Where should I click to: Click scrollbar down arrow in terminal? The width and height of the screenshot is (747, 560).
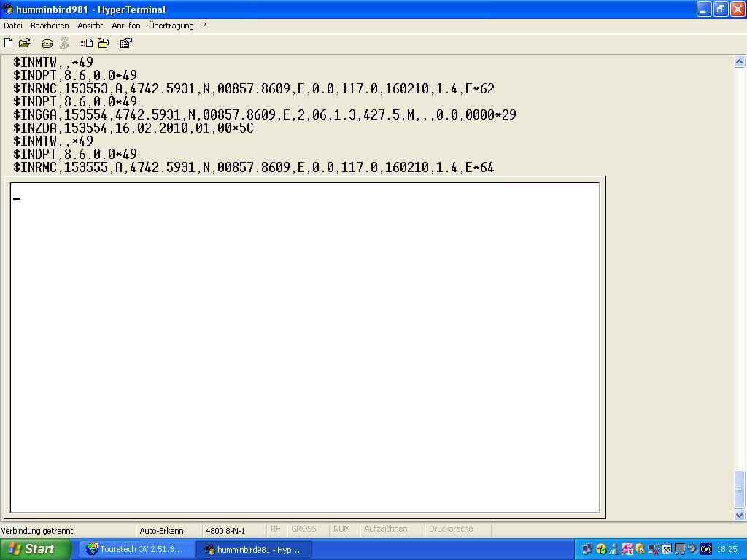740,515
